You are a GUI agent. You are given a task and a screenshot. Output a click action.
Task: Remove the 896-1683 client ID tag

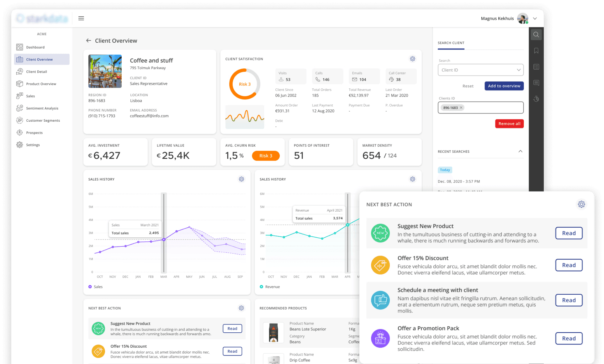tap(461, 108)
